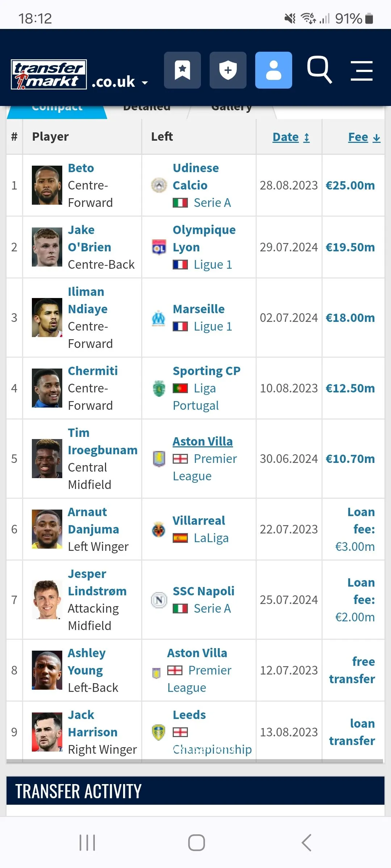Tap the Olympique Lyon club crest

159,247
